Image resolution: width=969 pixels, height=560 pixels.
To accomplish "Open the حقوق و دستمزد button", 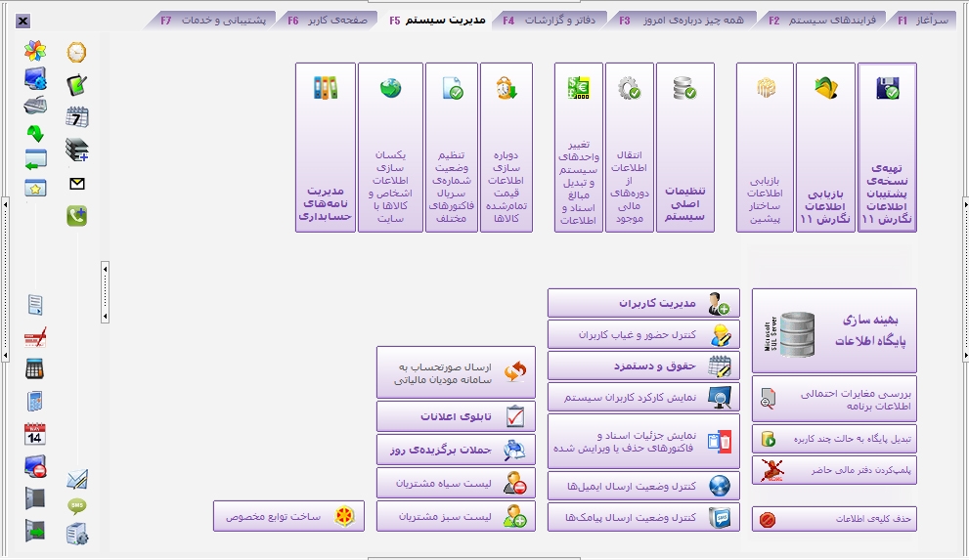I will click(x=643, y=366).
